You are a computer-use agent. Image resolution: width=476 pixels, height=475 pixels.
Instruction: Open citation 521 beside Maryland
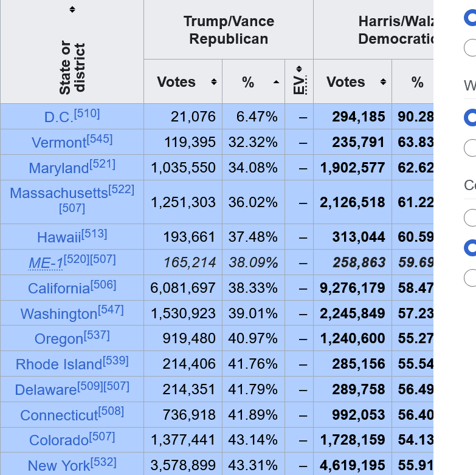(x=102, y=165)
